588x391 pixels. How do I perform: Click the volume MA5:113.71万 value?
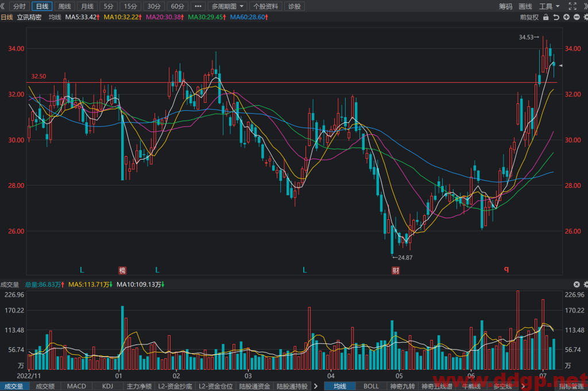tap(90, 285)
